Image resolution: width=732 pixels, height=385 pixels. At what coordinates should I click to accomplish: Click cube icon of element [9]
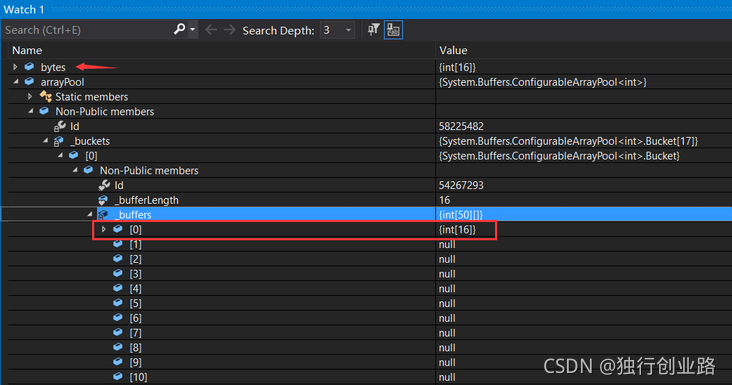click(118, 362)
